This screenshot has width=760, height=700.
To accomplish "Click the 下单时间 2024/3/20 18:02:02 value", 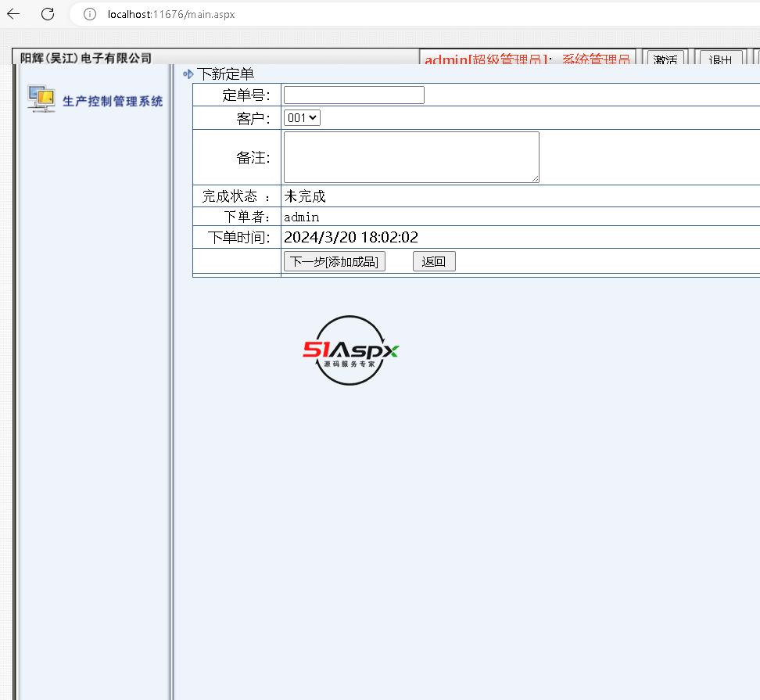I will pos(351,237).
